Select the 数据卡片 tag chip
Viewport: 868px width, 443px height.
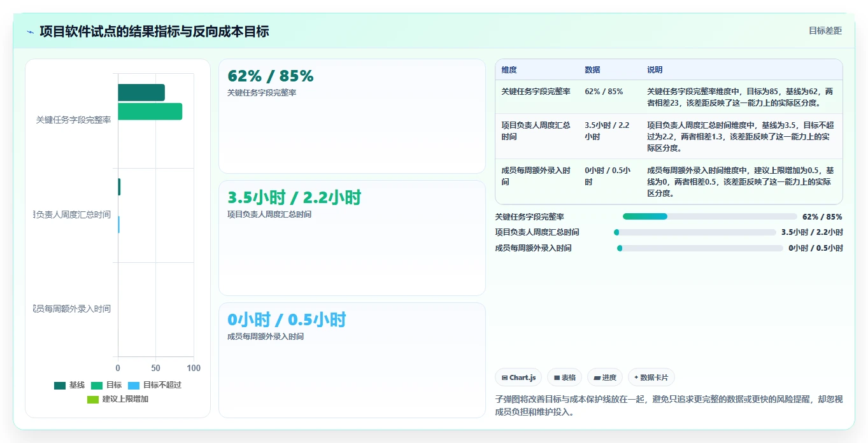coord(651,377)
